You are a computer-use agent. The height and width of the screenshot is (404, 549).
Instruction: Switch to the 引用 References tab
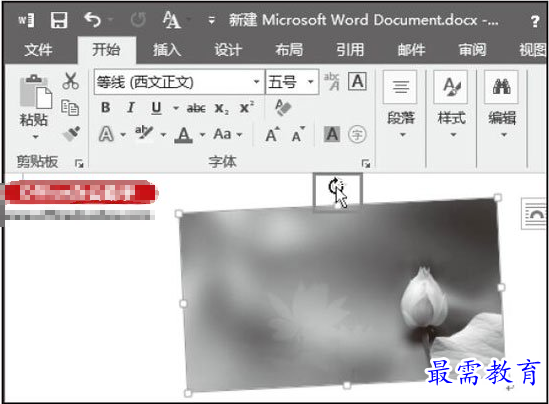pos(350,49)
